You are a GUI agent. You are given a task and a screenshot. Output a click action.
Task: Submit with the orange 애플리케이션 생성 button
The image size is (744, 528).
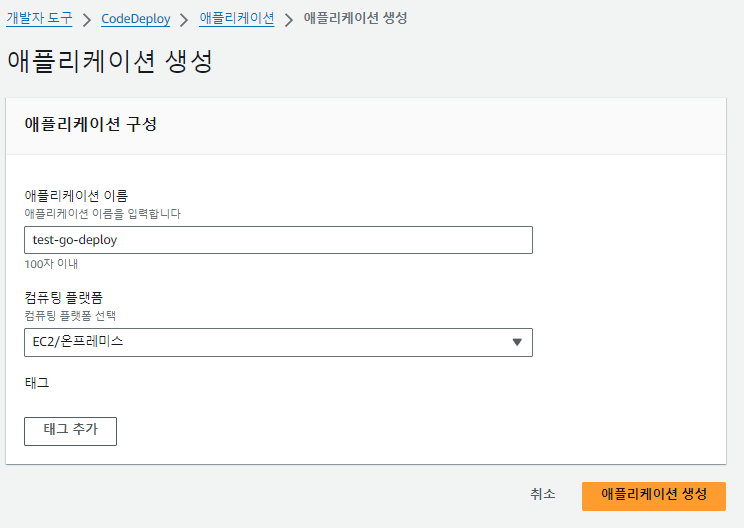pyautogui.click(x=654, y=495)
